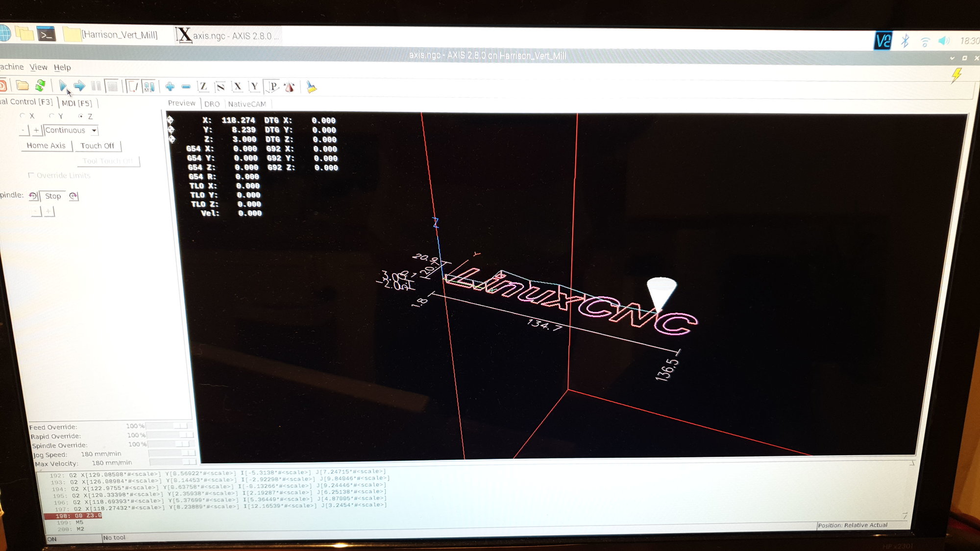Viewport: 980px width, 551px height.
Task: Switch to perspective view P icon
Action: tap(272, 87)
